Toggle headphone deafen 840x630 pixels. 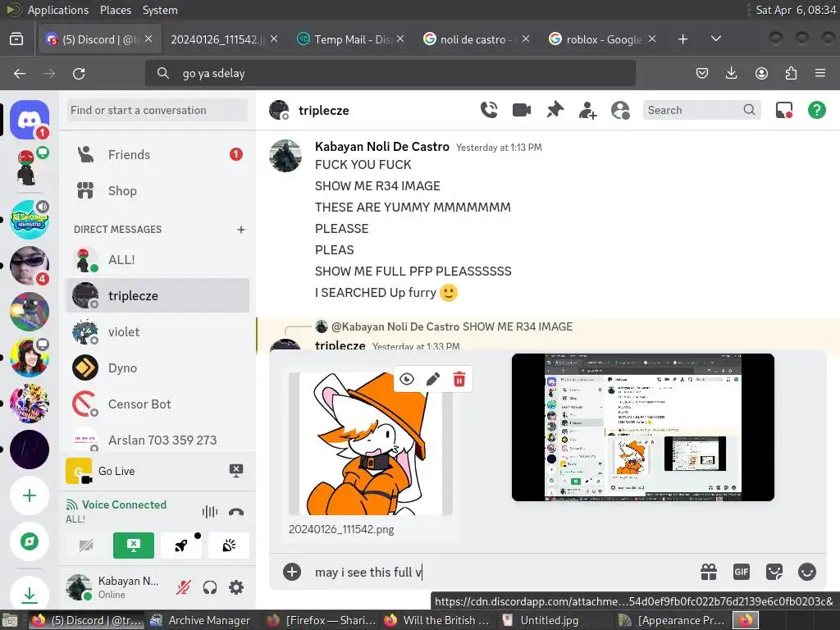210,587
